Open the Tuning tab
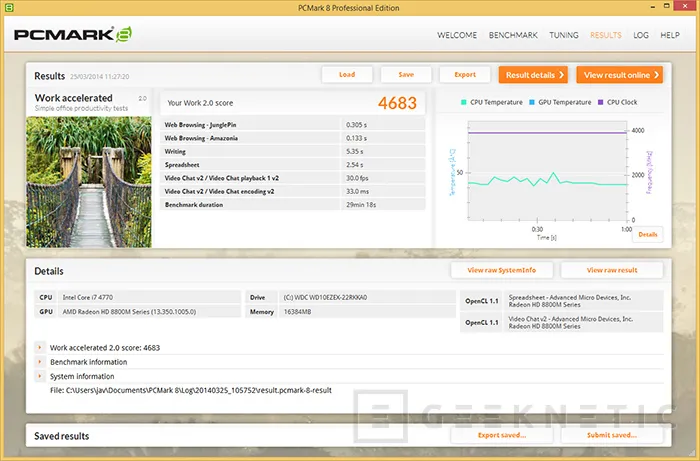Image resolution: width=700 pixels, height=461 pixels. click(564, 35)
